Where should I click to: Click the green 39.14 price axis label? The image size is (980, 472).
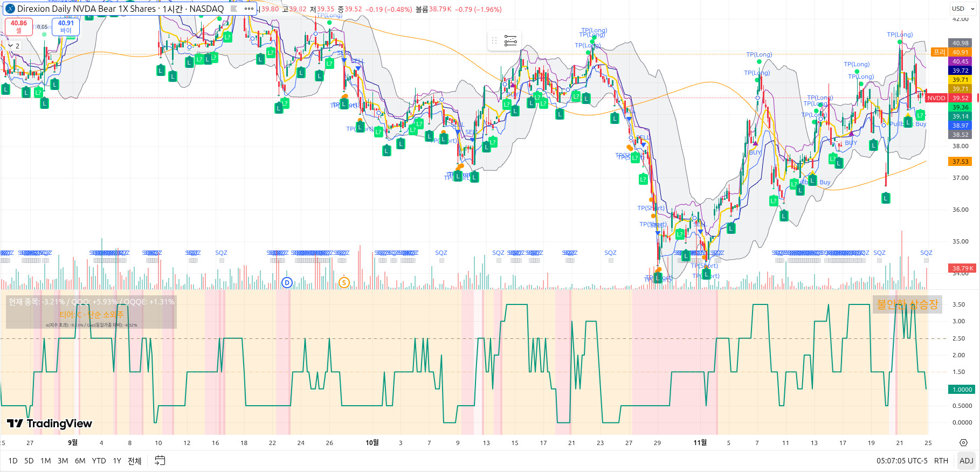tap(960, 116)
